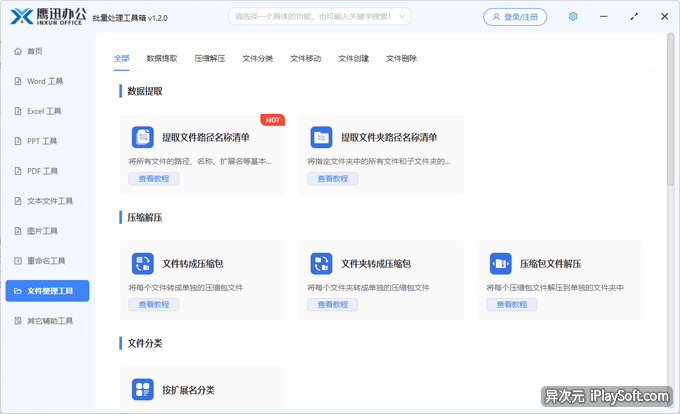Click the 登录/注册 text label
The width and height of the screenshot is (680, 414).
tap(521, 17)
